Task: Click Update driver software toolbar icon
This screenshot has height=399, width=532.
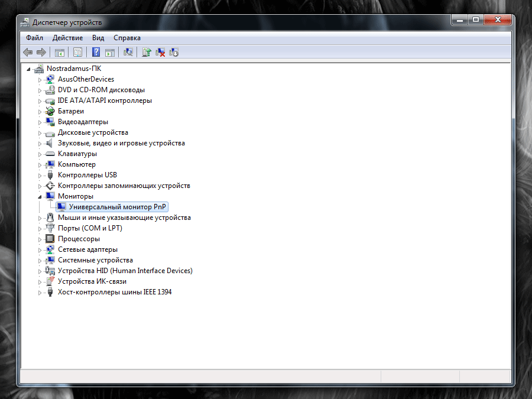Action: [x=147, y=53]
